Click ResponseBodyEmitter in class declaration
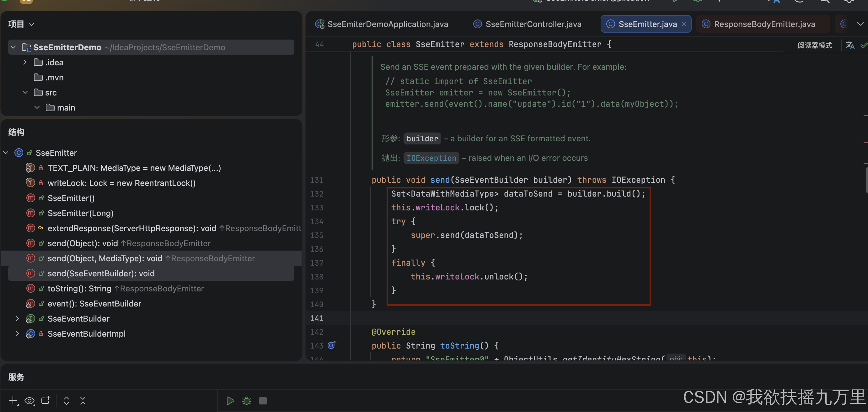This screenshot has height=412, width=868. click(x=555, y=44)
